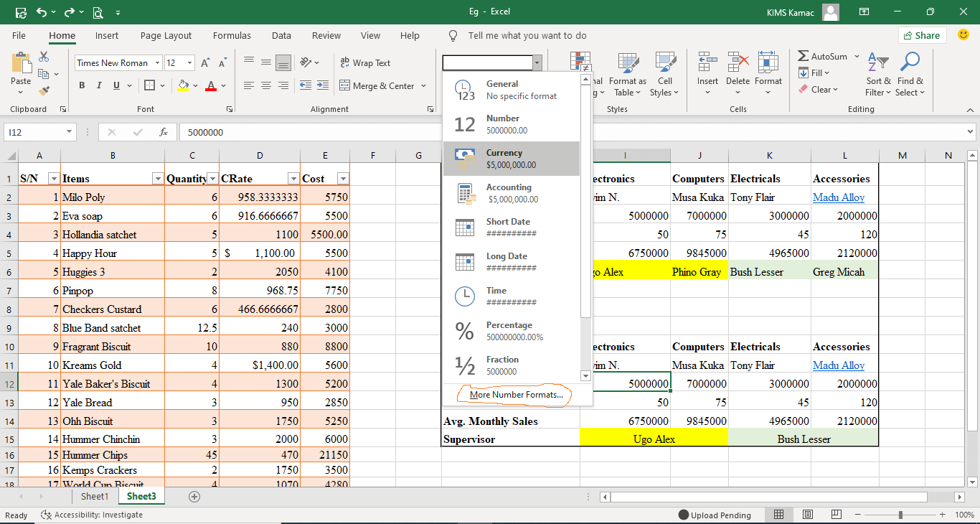The height and width of the screenshot is (524, 980).
Task: Toggle bold formatting
Action: tap(82, 85)
